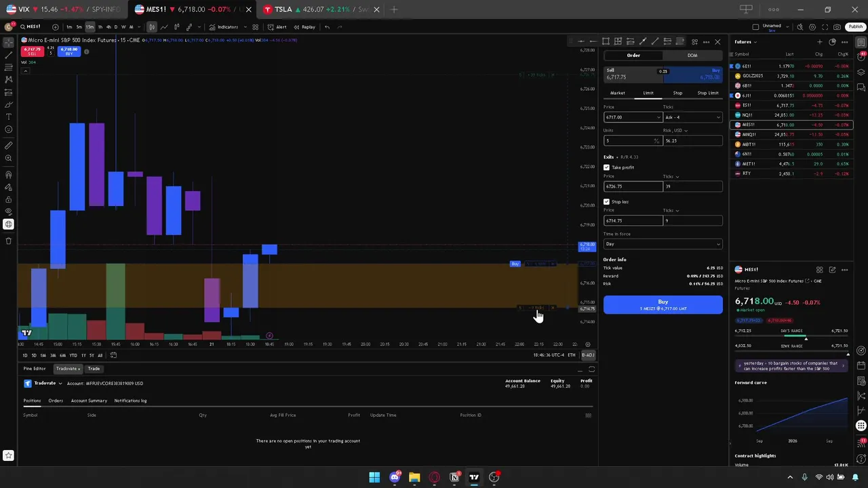Image resolution: width=868 pixels, height=488 pixels.
Task: Click the Sell 6,717.75 side button
Action: (x=632, y=74)
